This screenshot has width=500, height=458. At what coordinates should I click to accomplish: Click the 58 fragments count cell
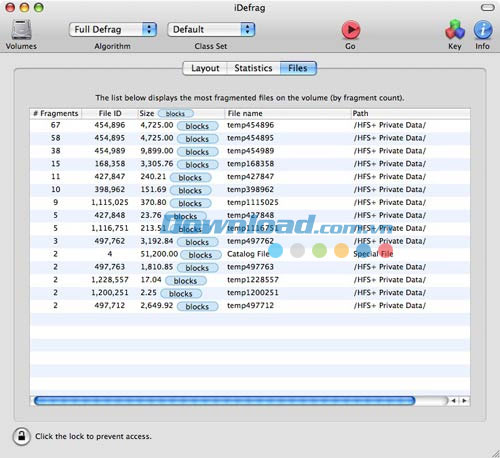click(56, 138)
